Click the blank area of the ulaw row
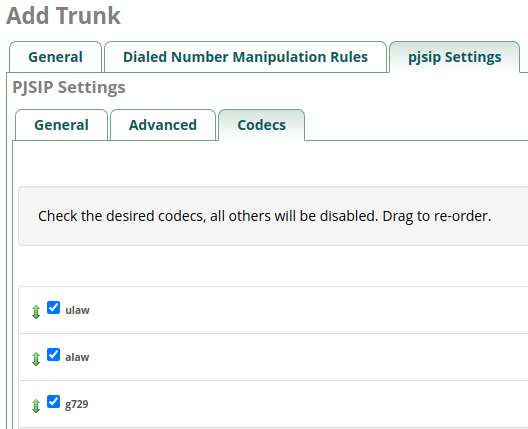 [x=303, y=310]
